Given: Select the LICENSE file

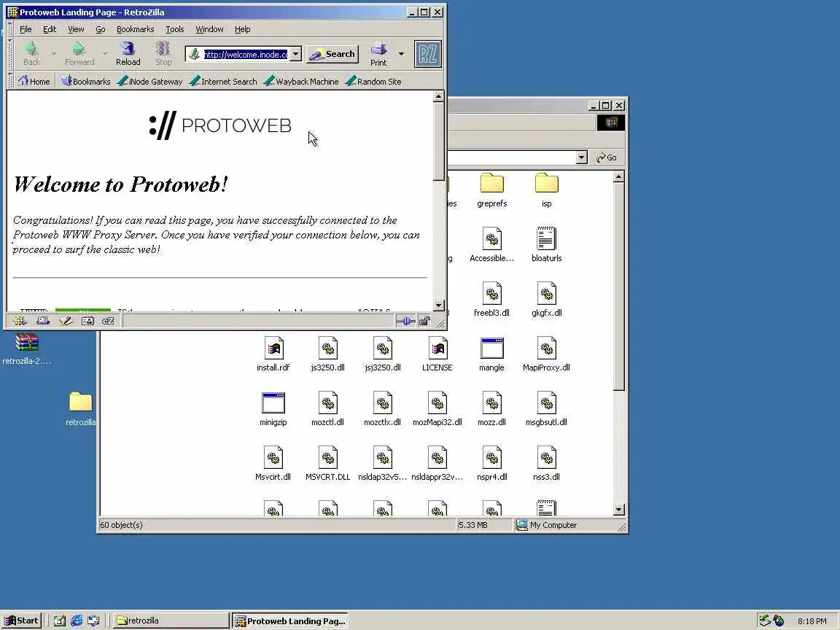Looking at the screenshot, I should [x=437, y=354].
